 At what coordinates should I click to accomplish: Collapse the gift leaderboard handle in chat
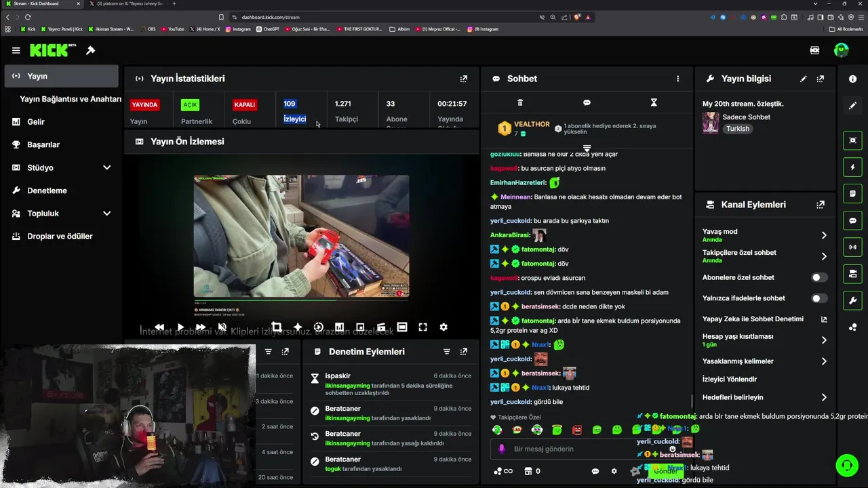coord(587,147)
